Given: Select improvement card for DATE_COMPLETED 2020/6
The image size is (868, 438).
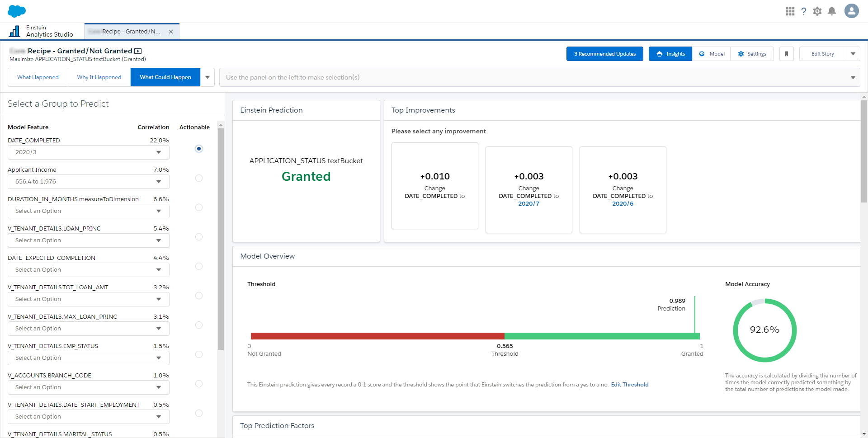Looking at the screenshot, I should (623, 190).
